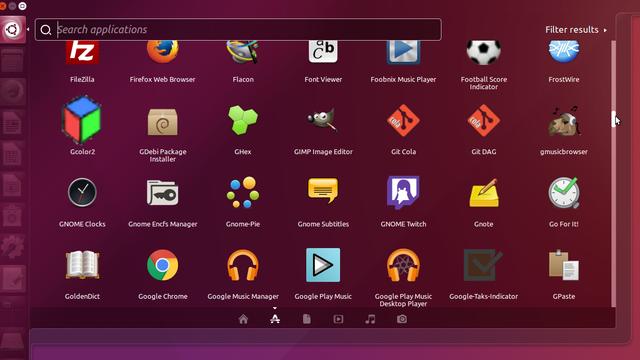Screen dimensions: 640x360
Task: Launch FrostWire
Action: click(564, 52)
